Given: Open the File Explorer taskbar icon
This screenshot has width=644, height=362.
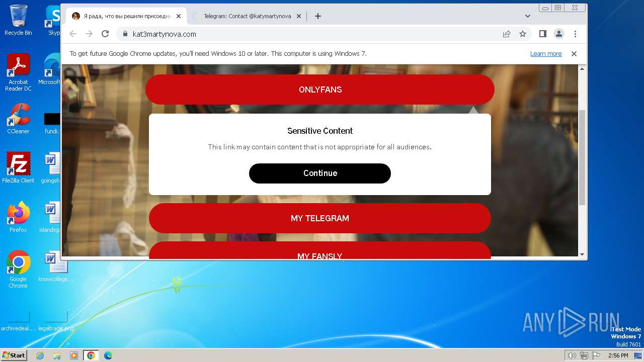Looking at the screenshot, I should [57, 355].
